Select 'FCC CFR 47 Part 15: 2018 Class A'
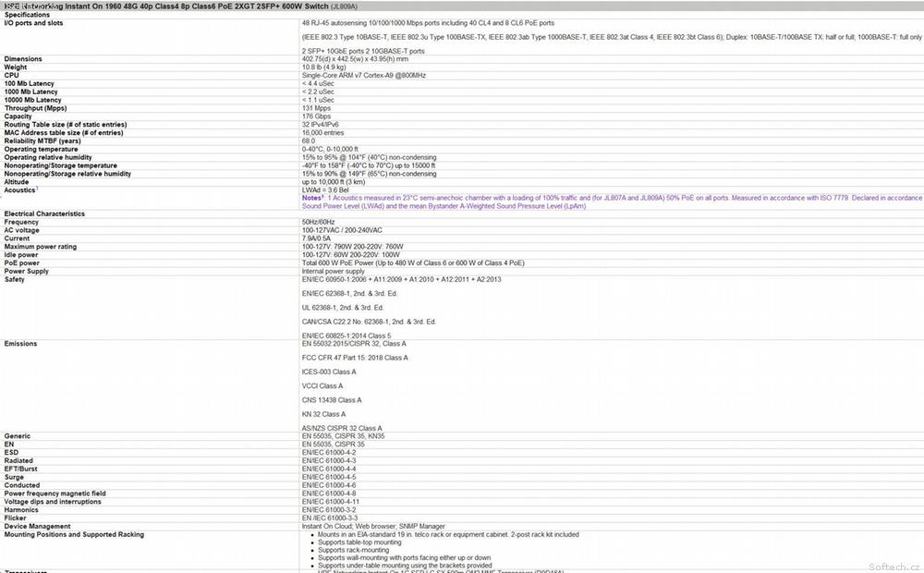 355,358
